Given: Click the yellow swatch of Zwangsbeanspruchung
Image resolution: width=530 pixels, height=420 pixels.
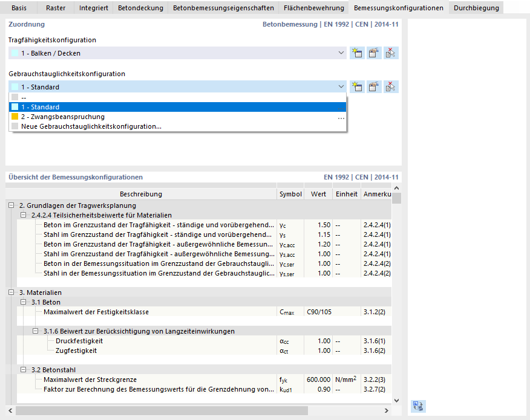Looking at the screenshot, I should (x=15, y=117).
